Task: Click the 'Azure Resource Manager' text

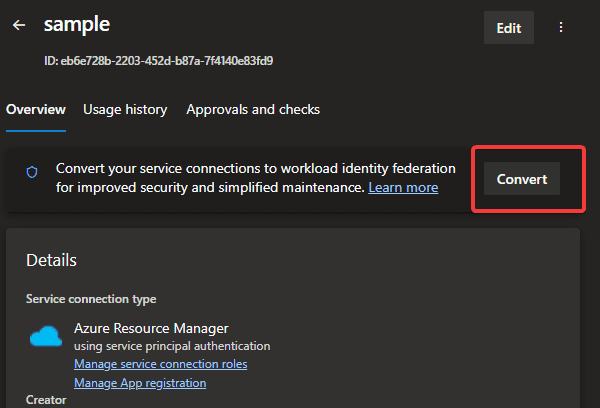Action: tap(151, 328)
